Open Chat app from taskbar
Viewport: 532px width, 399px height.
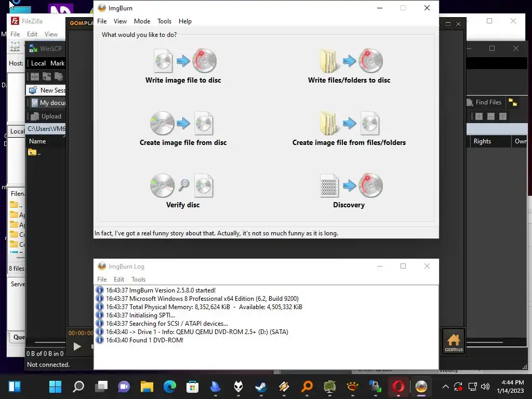124,386
